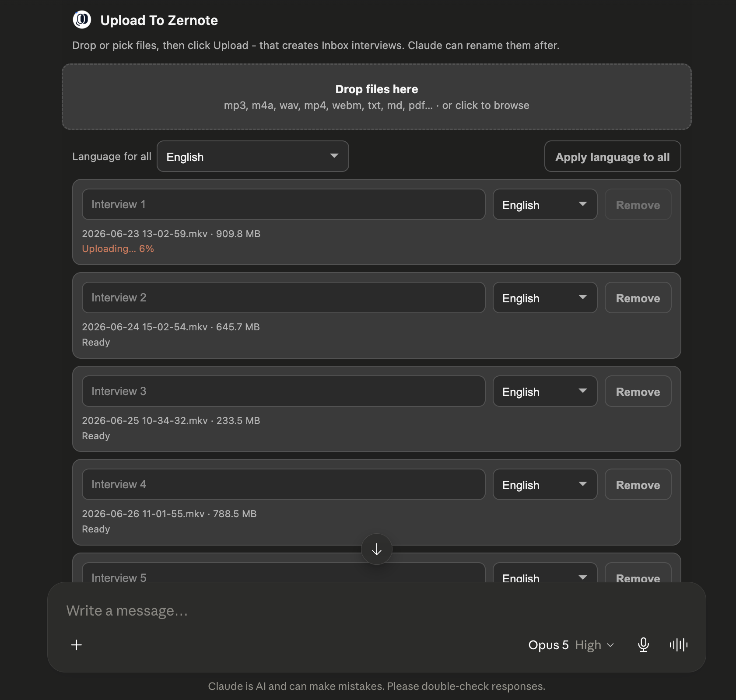Click Ready status under Interview 4
This screenshot has height=700, width=736.
tap(96, 529)
